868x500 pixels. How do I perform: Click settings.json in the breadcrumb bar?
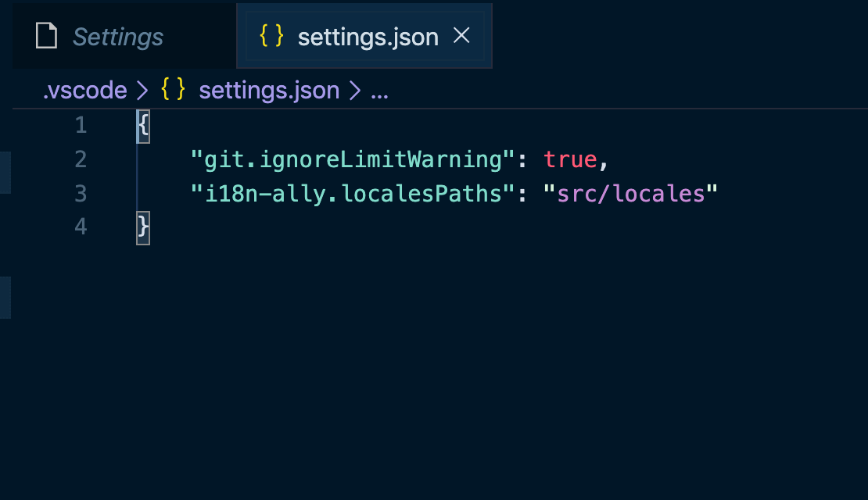[x=270, y=90]
